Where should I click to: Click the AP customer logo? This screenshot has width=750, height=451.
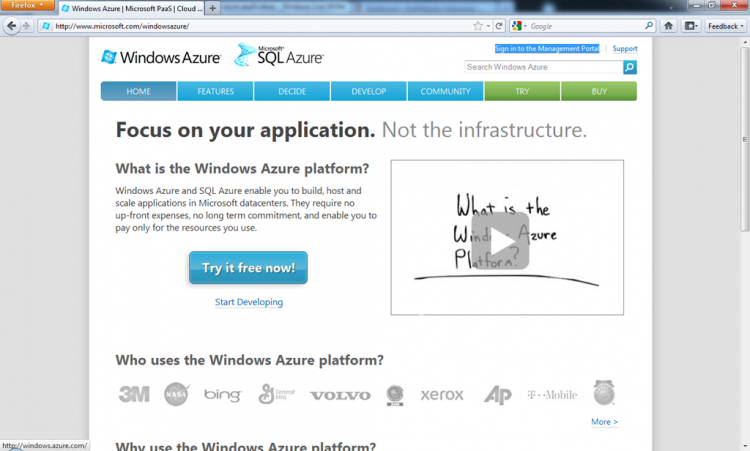(x=497, y=395)
